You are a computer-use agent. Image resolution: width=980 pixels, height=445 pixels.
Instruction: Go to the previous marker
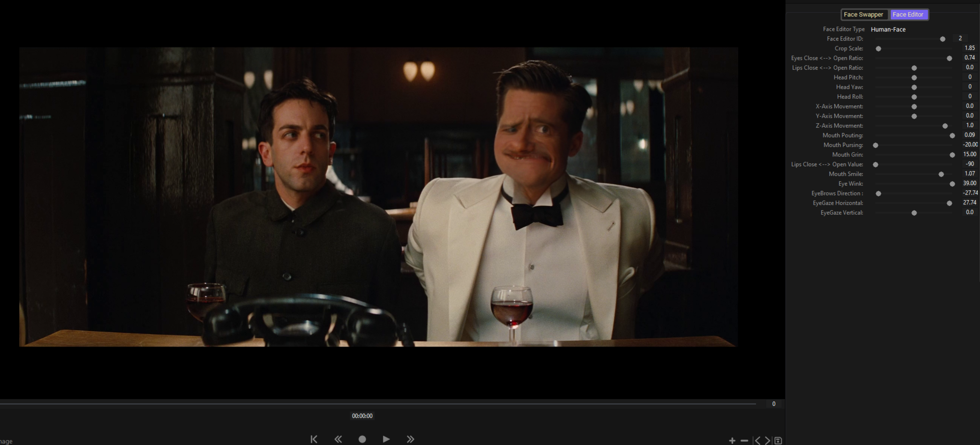[757, 440]
